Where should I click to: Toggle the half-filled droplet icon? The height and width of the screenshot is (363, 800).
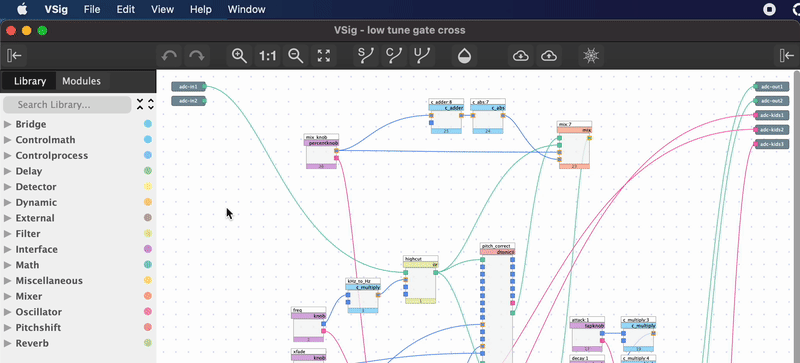(x=464, y=56)
